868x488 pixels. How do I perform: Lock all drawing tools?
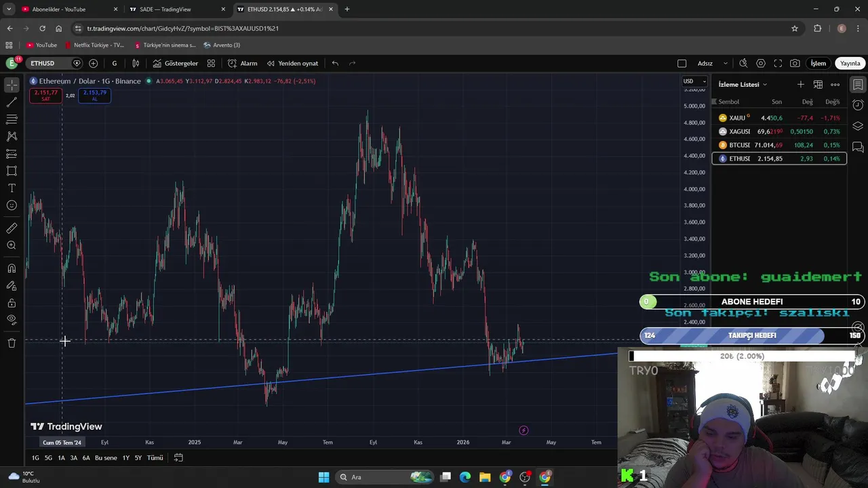coord(12,303)
